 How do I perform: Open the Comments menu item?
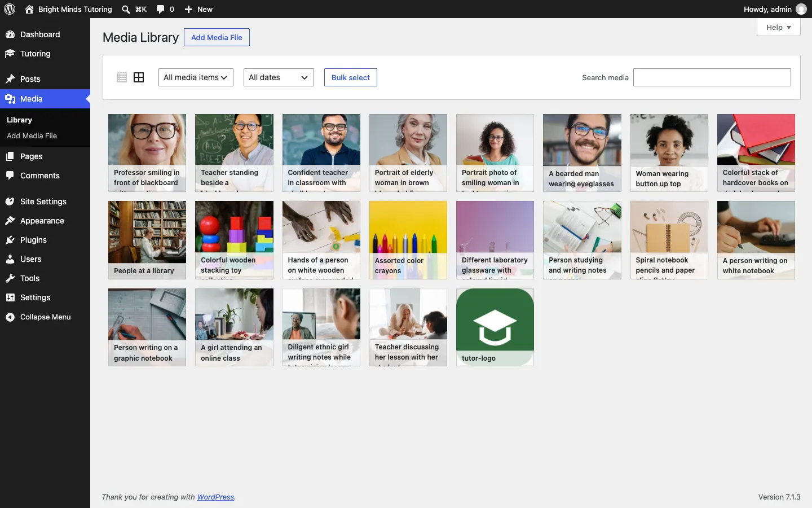45,176
